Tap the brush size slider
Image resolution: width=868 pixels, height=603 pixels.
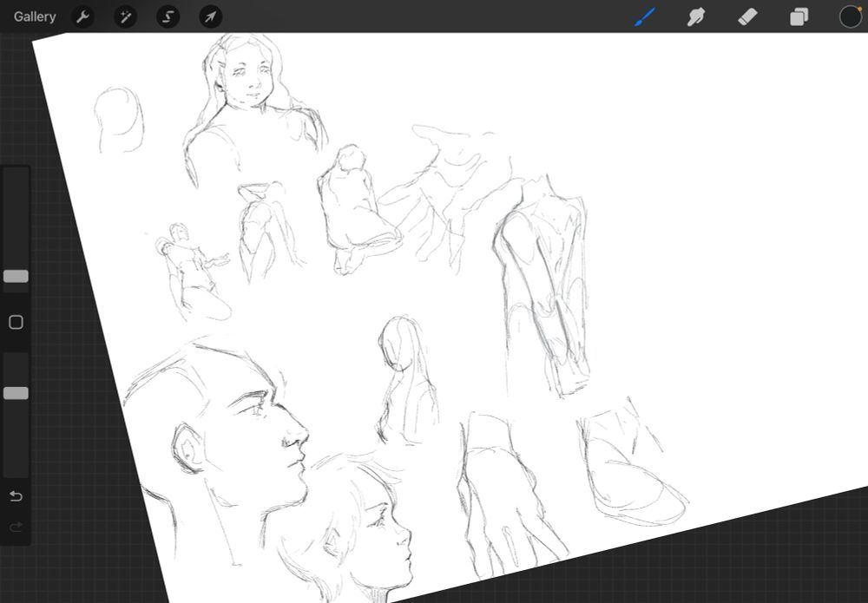pyautogui.click(x=15, y=276)
